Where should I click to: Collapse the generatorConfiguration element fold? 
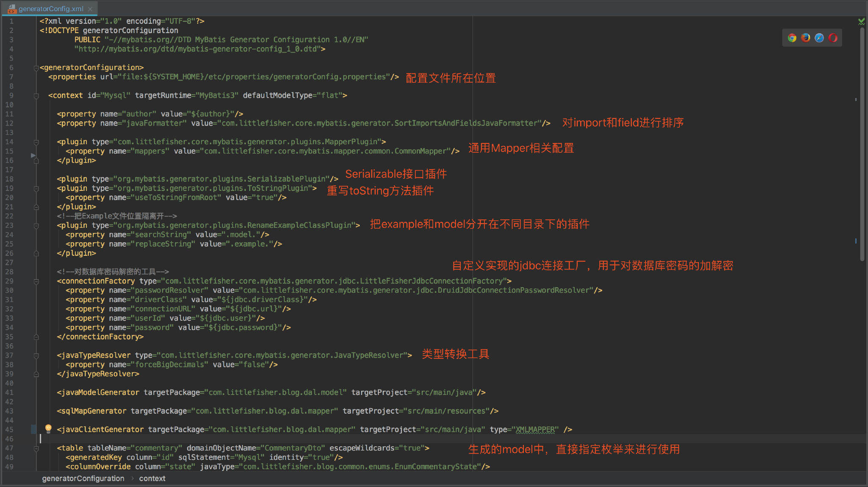[36, 68]
